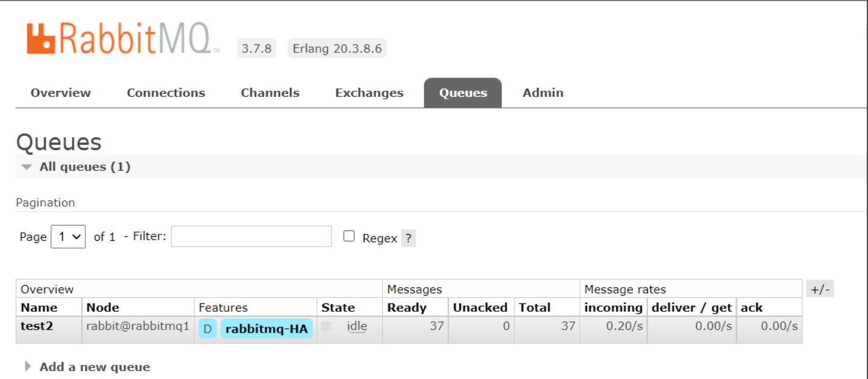Image resolution: width=868 pixels, height=379 pixels.
Task: Click the 0.20/s incoming rate value
Action: pos(624,326)
